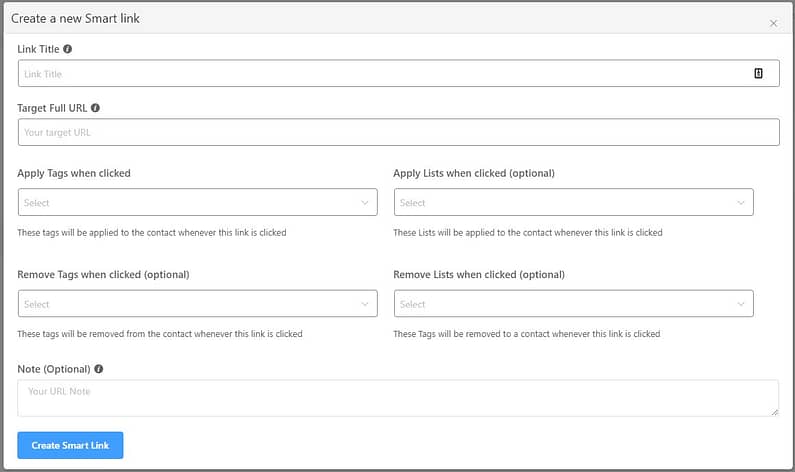Click into the Your URL Note textarea
Image resolution: width=795 pixels, height=472 pixels.
398,398
